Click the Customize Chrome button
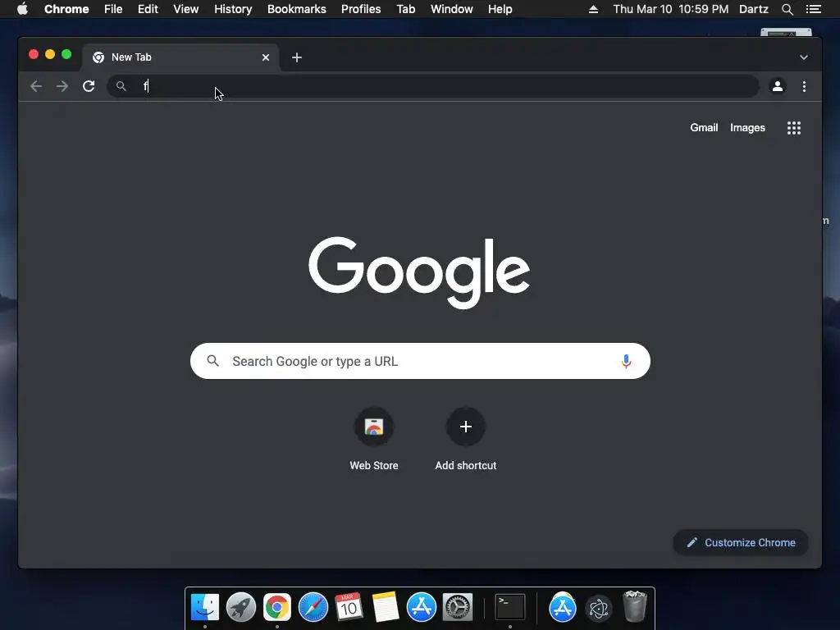The width and height of the screenshot is (840, 630). point(741,543)
